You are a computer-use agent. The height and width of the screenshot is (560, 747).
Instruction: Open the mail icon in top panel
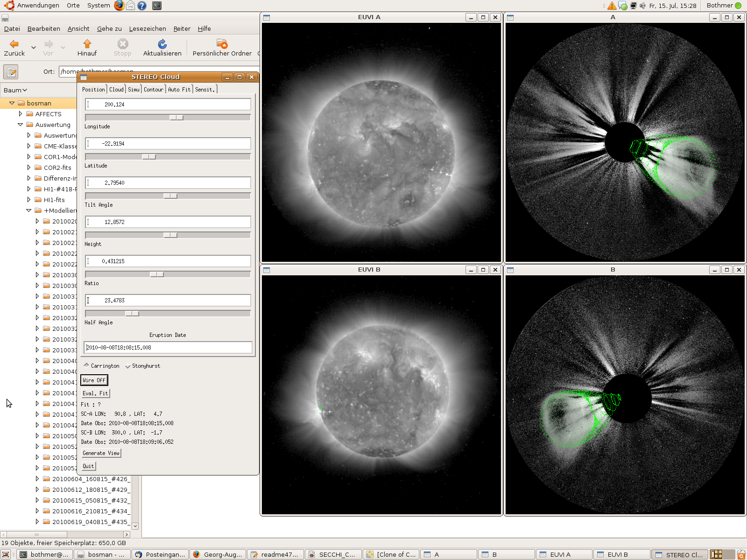point(131,6)
